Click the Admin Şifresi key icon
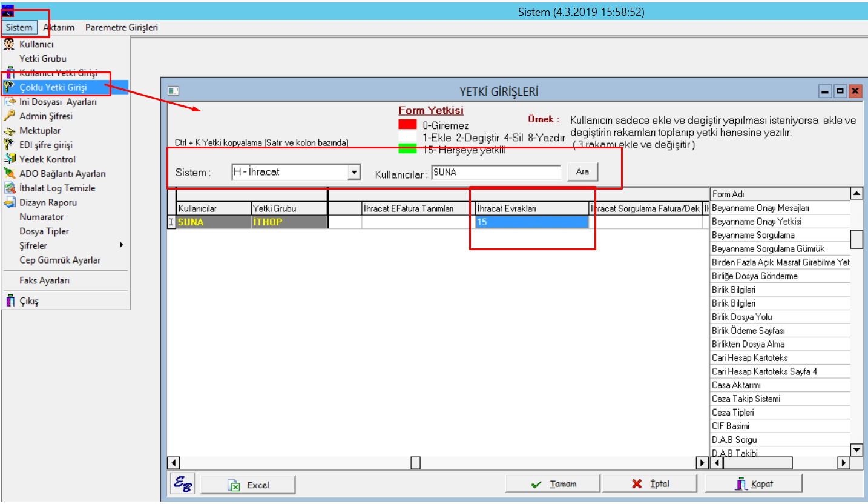The image size is (868, 504). 9,116
